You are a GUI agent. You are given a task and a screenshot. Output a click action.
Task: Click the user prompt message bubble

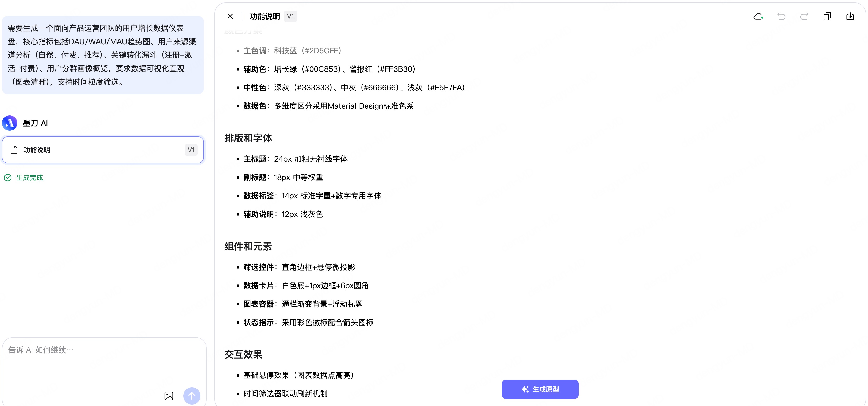click(103, 55)
